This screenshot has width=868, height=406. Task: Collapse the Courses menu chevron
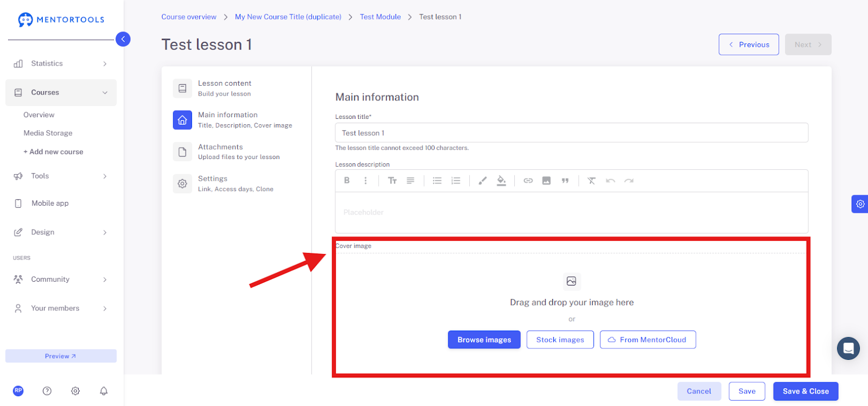105,93
